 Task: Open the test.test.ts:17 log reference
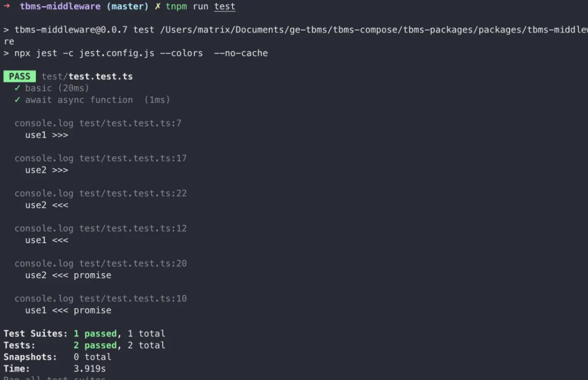tap(132, 158)
